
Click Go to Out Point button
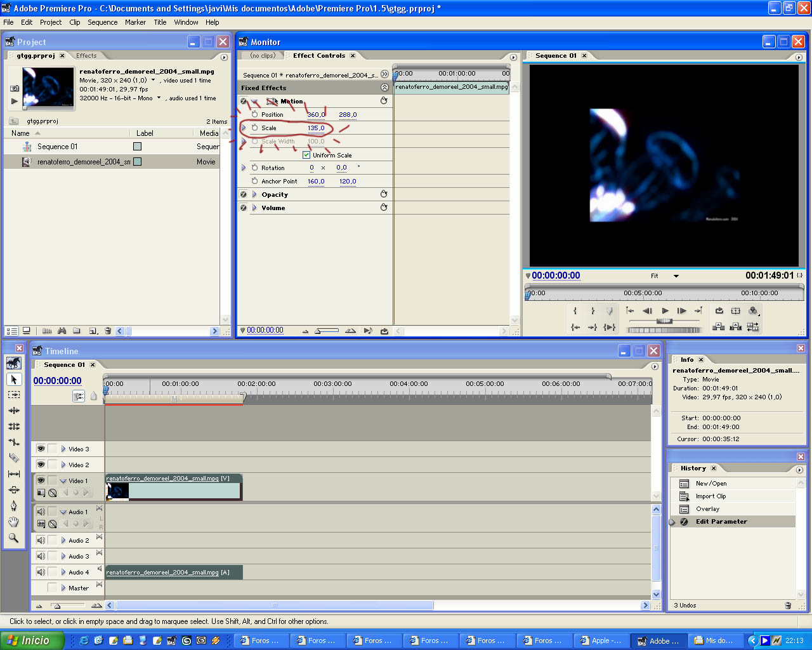click(x=593, y=327)
